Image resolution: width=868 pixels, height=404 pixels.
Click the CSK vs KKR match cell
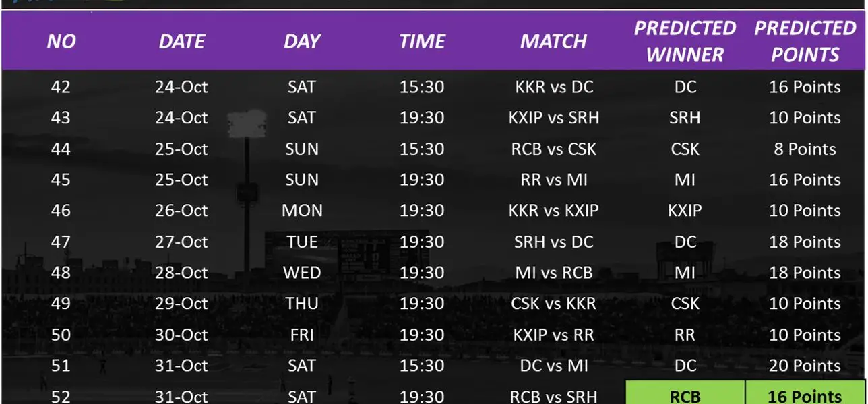pos(553,304)
